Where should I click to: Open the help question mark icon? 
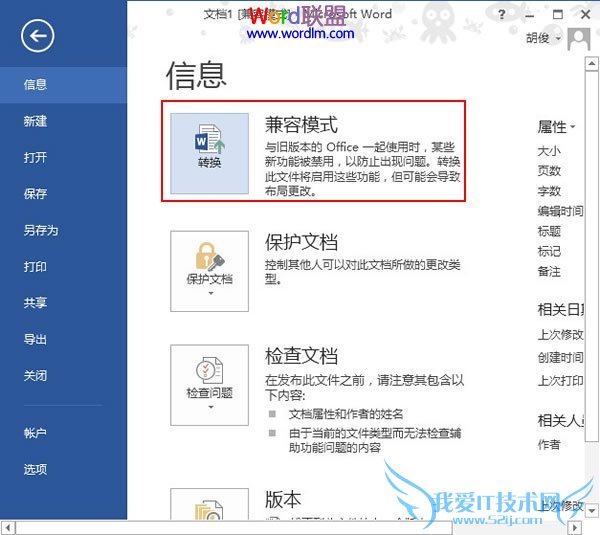pyautogui.click(x=502, y=15)
